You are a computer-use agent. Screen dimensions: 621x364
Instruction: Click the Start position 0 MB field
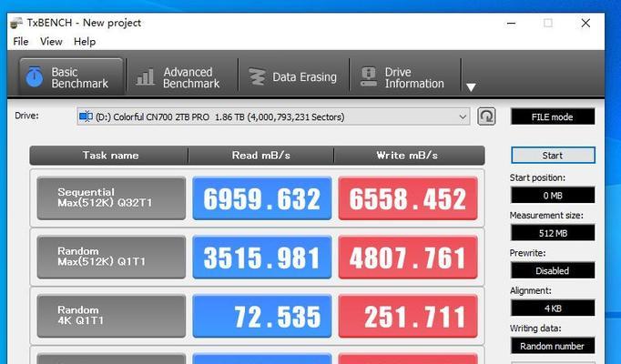(x=553, y=196)
